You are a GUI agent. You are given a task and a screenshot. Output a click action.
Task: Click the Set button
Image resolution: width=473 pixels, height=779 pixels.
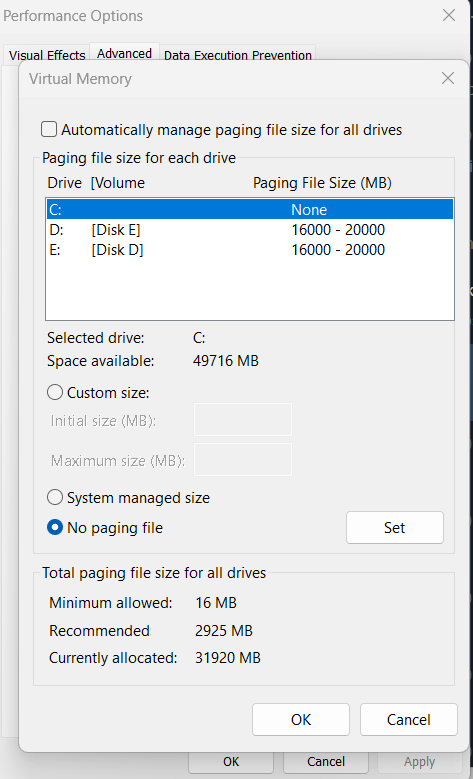(x=394, y=528)
